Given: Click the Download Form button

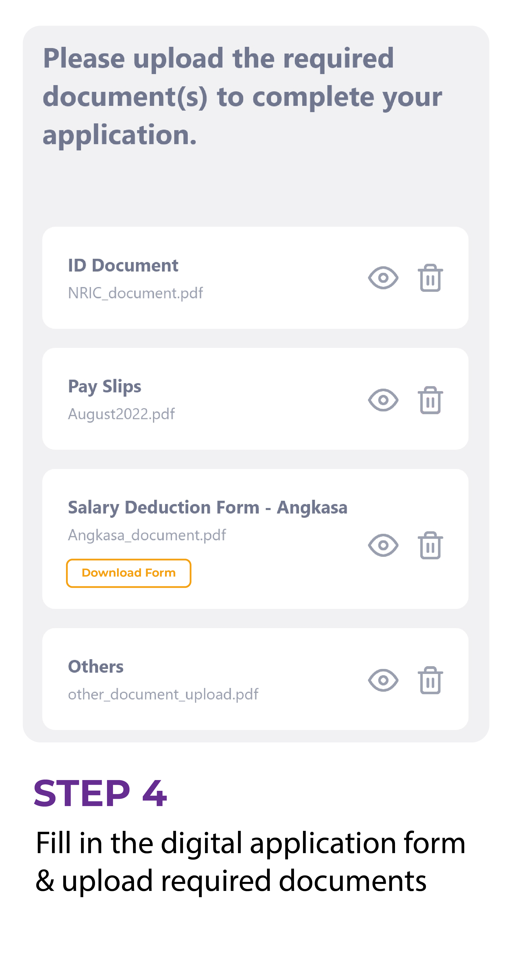Looking at the screenshot, I should (x=128, y=573).
